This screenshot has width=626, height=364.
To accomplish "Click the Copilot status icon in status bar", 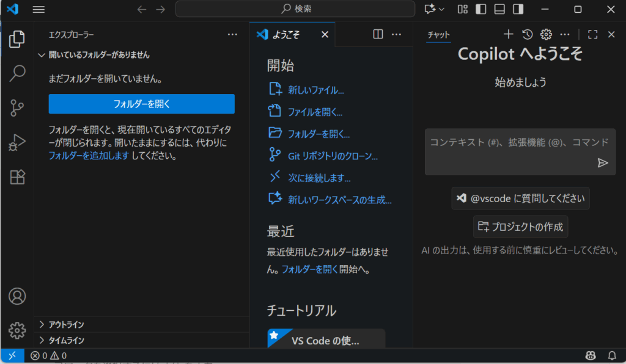I will coord(591,355).
